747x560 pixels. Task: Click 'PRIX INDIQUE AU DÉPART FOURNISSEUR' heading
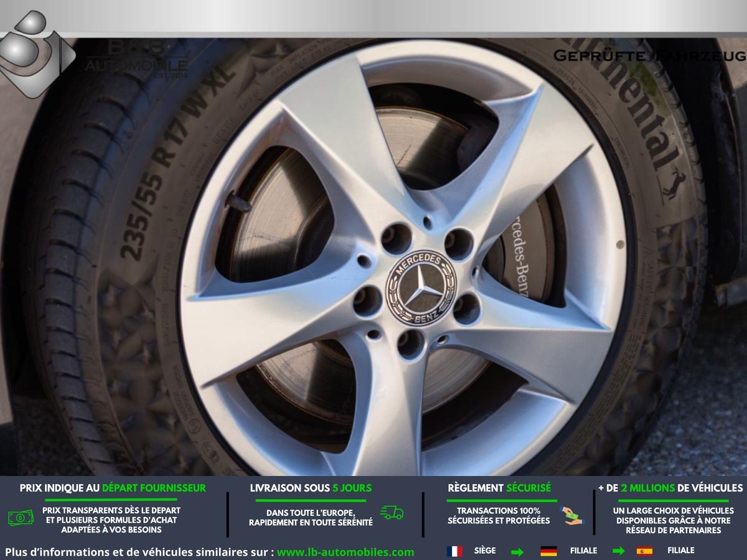(x=113, y=488)
